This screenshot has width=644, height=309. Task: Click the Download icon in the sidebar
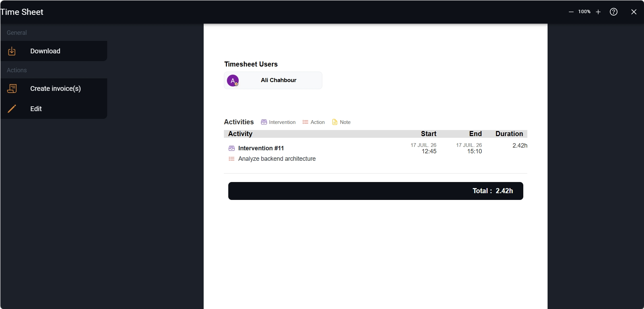(x=12, y=51)
